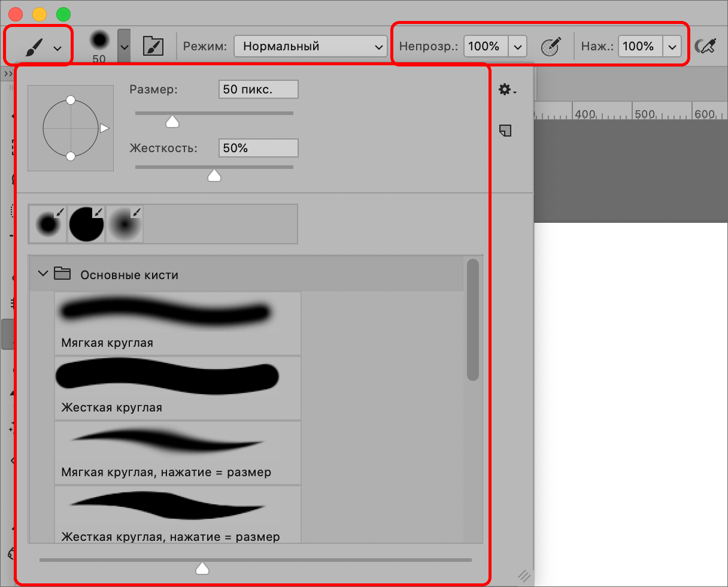The width and height of the screenshot is (728, 587).
Task: Create new brush preset from page icon
Action: tap(505, 130)
